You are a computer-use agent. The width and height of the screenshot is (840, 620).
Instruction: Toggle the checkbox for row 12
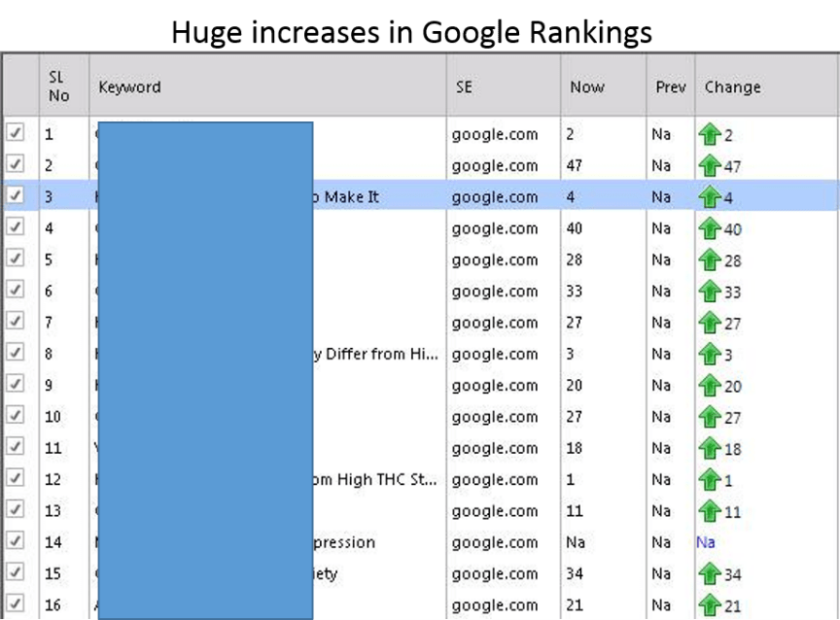coord(15,477)
